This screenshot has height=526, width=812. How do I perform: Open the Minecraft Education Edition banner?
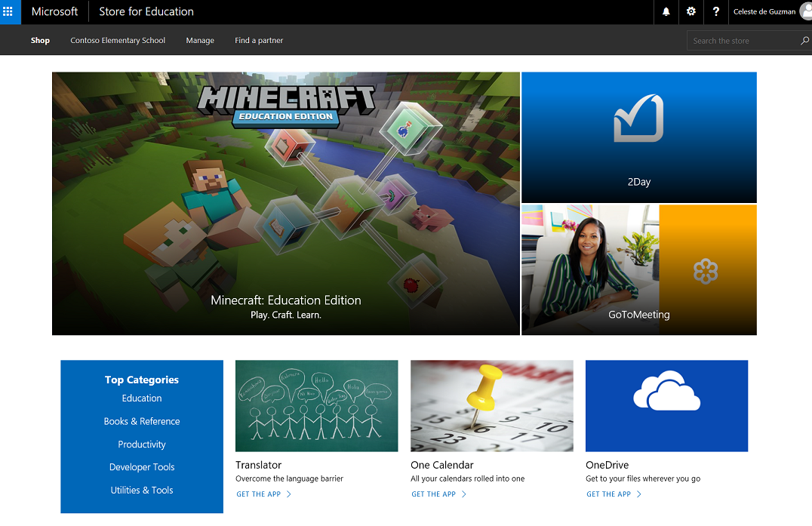(x=286, y=204)
